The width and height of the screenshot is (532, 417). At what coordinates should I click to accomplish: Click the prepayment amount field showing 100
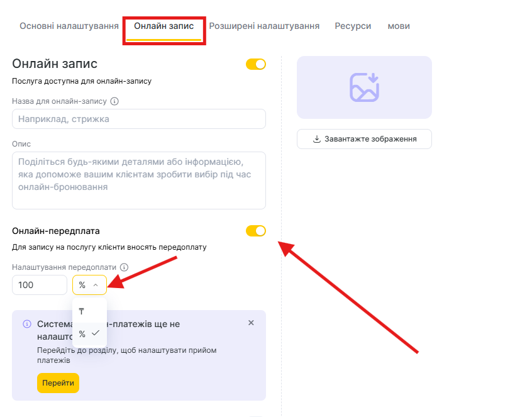click(40, 285)
